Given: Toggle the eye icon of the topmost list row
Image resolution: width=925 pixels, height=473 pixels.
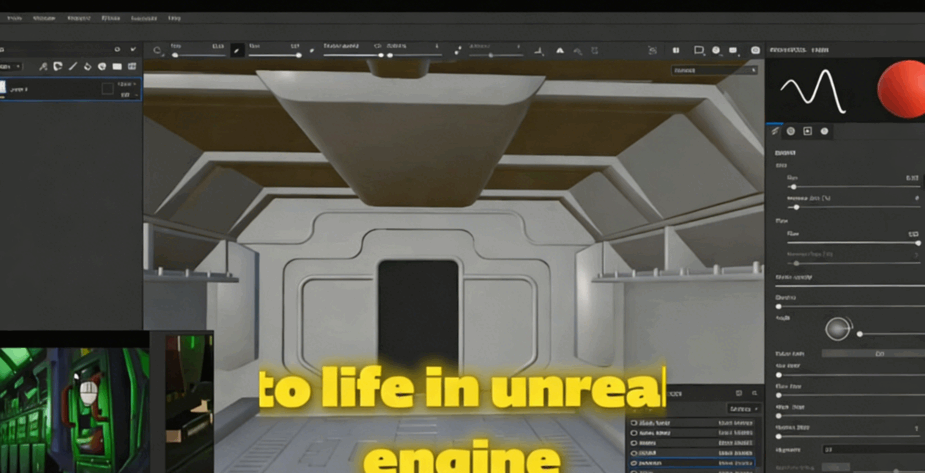Looking at the screenshot, I should (x=634, y=423).
